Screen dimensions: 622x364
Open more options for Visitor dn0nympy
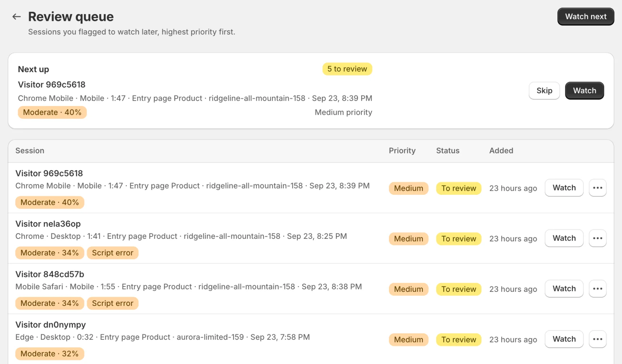tap(597, 339)
